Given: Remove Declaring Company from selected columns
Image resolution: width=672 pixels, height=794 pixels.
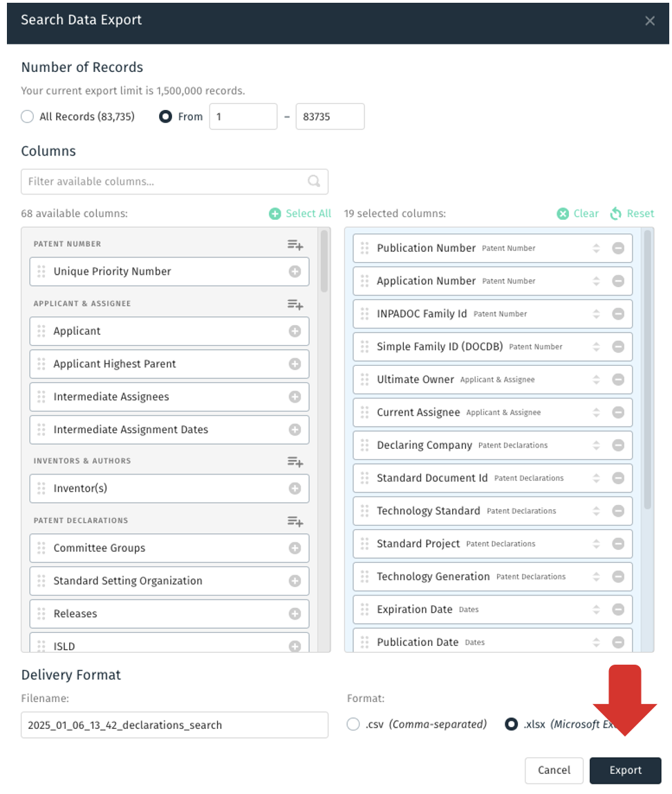Looking at the screenshot, I should pos(618,445).
